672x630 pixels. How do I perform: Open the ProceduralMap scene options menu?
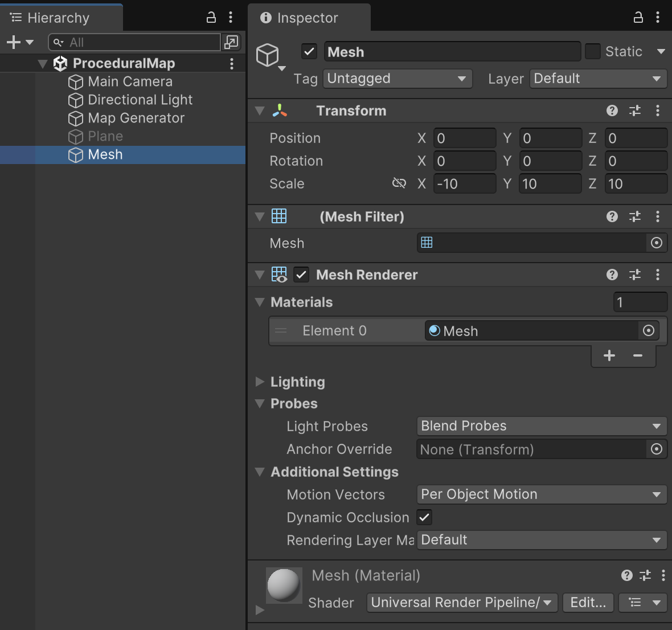coord(232,63)
